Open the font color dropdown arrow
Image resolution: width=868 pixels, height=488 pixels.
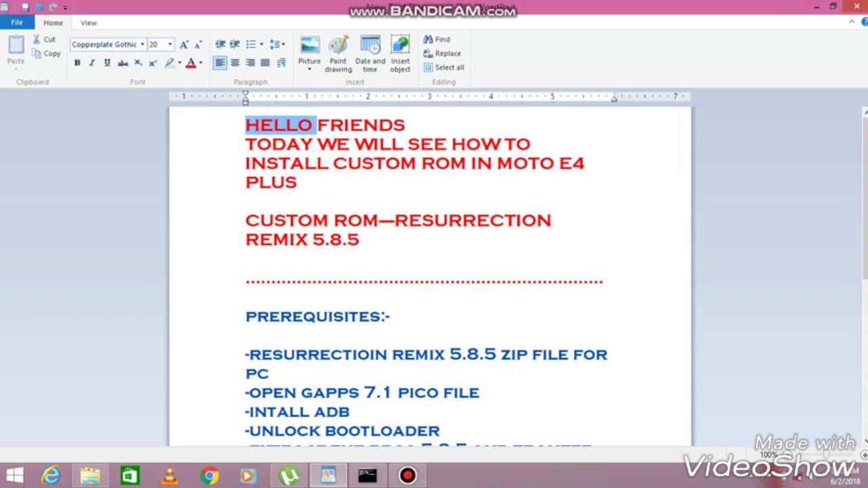pos(201,62)
